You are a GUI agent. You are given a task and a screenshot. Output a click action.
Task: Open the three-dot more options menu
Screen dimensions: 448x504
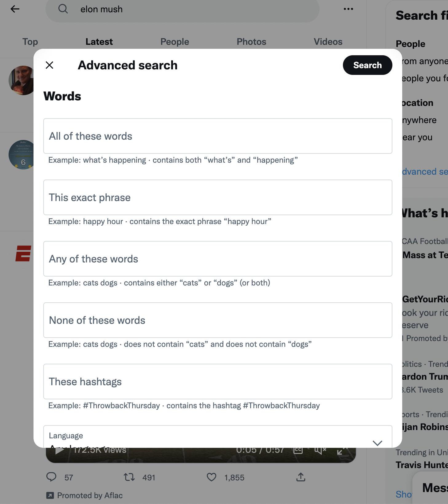pos(348,9)
